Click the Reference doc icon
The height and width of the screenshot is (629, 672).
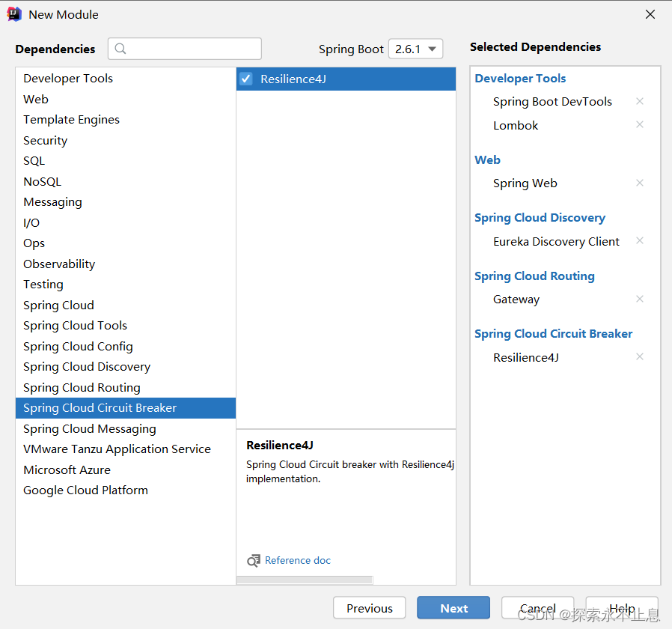click(254, 561)
